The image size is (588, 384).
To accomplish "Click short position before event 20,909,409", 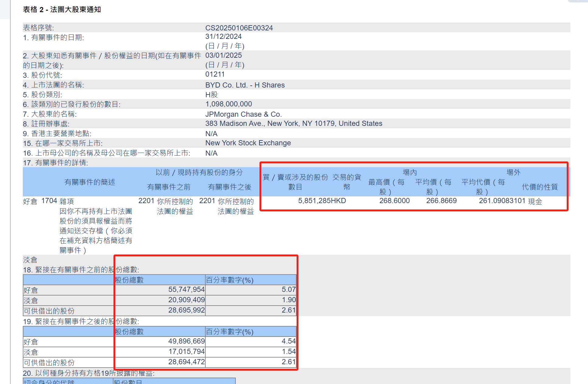I will pos(186,300).
